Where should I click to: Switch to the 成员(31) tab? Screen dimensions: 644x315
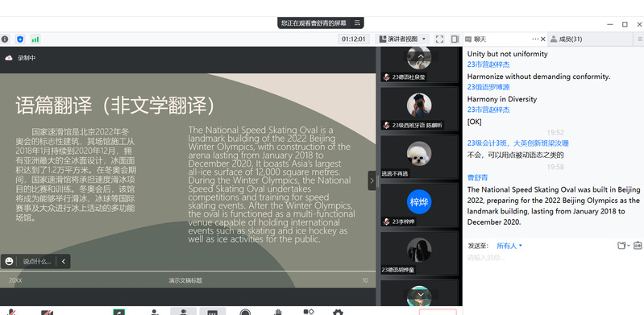(566, 39)
